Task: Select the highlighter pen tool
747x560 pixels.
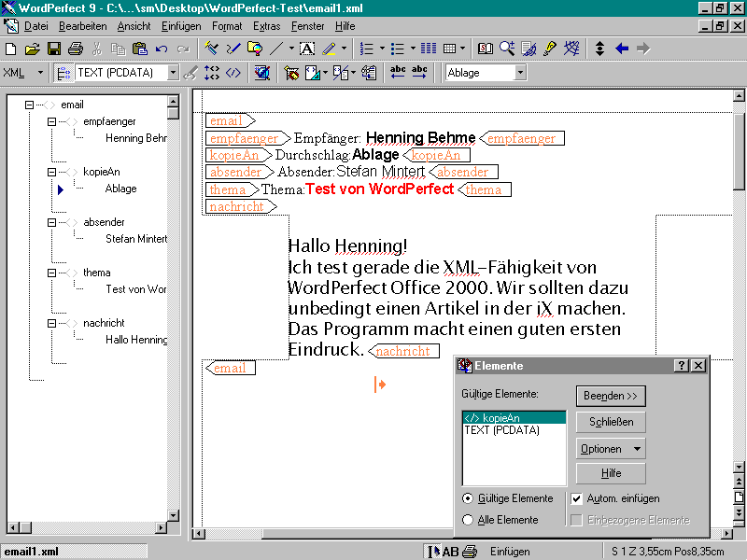Action: [330, 49]
